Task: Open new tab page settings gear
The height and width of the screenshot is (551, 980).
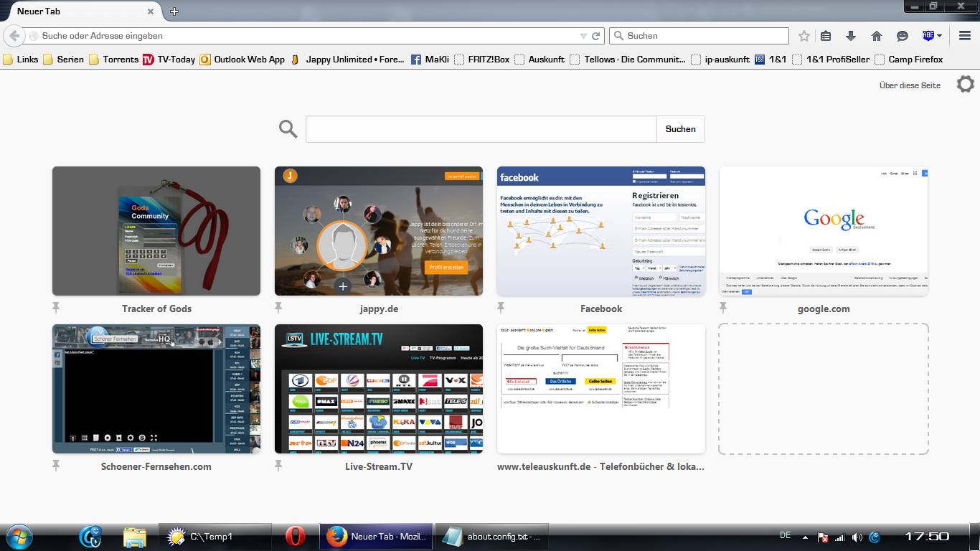Action: pyautogui.click(x=965, y=85)
